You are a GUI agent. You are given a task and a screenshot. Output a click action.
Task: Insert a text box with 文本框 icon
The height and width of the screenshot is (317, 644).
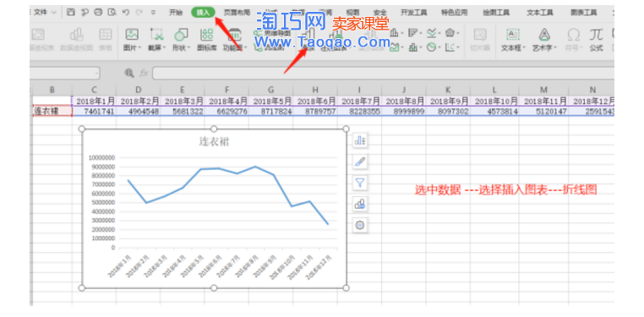point(512,35)
